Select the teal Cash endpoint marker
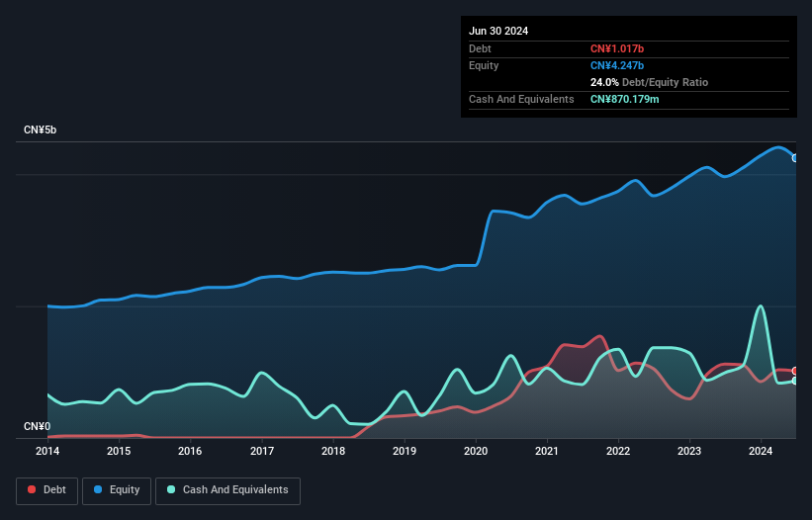812x520 pixels. (x=795, y=381)
